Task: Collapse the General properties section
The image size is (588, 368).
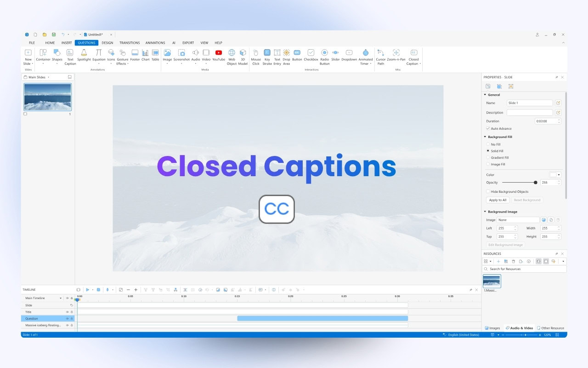Action: [485, 95]
